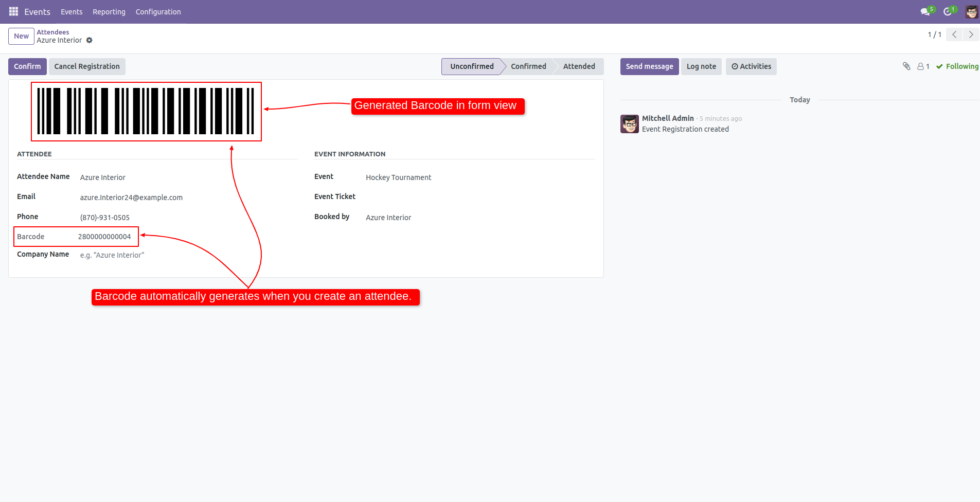Go back to Attendees breadcrumb
This screenshot has width=980, height=502.
(52, 32)
